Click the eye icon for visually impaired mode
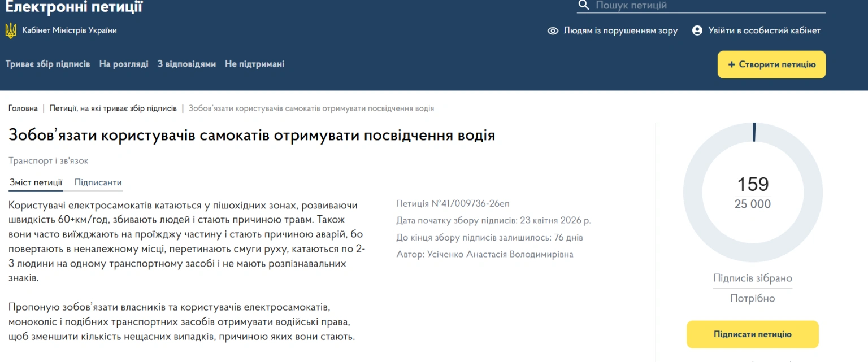The width and height of the screenshot is (868, 362). [553, 30]
